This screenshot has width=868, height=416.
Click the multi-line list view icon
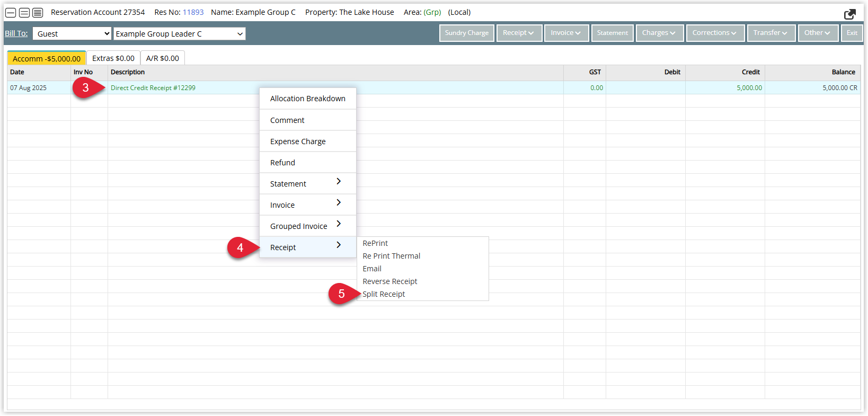pos(38,13)
